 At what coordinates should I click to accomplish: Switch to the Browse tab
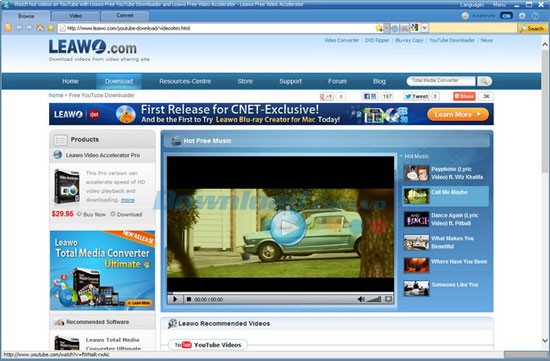click(x=26, y=16)
